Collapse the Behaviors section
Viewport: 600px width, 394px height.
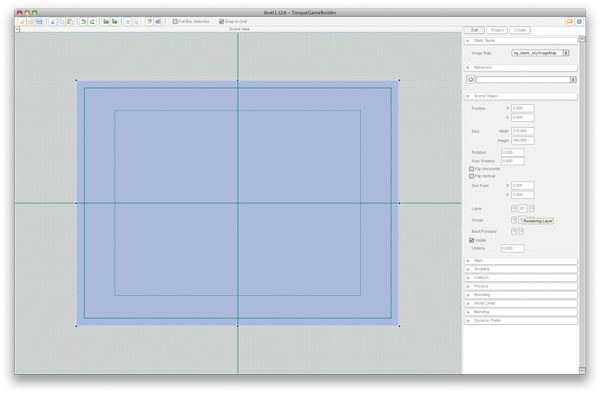tap(521, 67)
